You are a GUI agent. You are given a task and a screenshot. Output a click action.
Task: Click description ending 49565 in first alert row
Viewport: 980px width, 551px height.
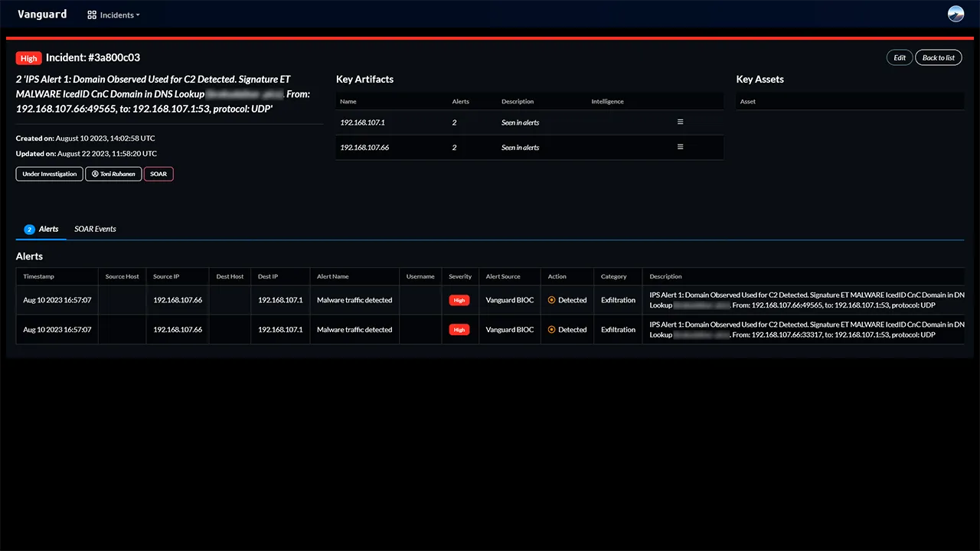806,299
